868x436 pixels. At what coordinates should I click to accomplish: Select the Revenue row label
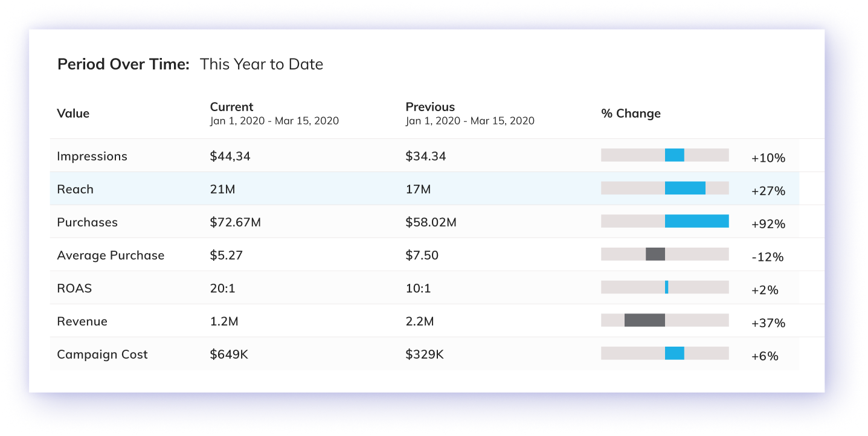tap(82, 322)
